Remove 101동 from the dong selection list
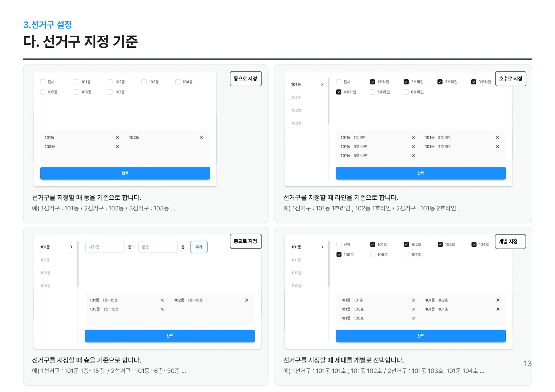 (117, 138)
